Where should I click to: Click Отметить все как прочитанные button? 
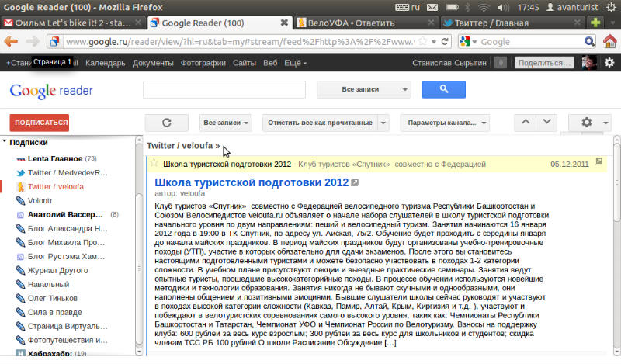(x=320, y=123)
